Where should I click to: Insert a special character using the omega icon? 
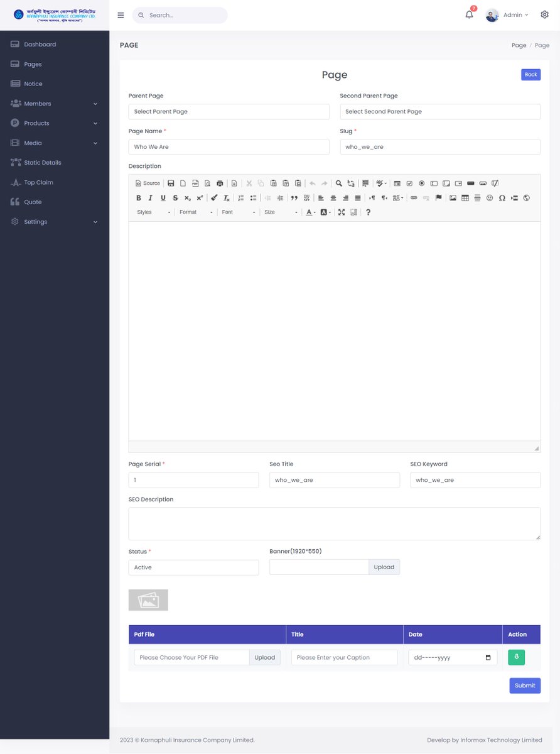(x=500, y=197)
